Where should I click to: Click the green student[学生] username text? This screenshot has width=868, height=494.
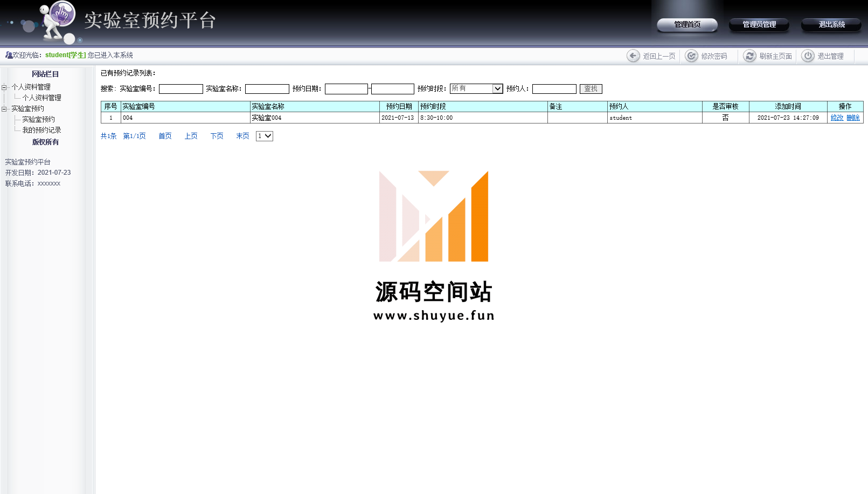pyautogui.click(x=65, y=55)
